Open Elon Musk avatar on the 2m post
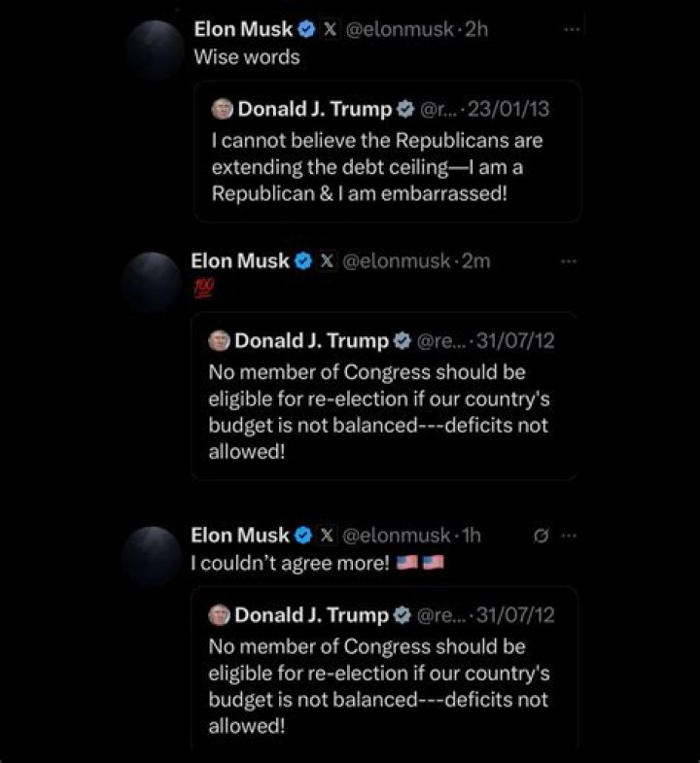Screen dimensions: 700x763 (x=152, y=281)
